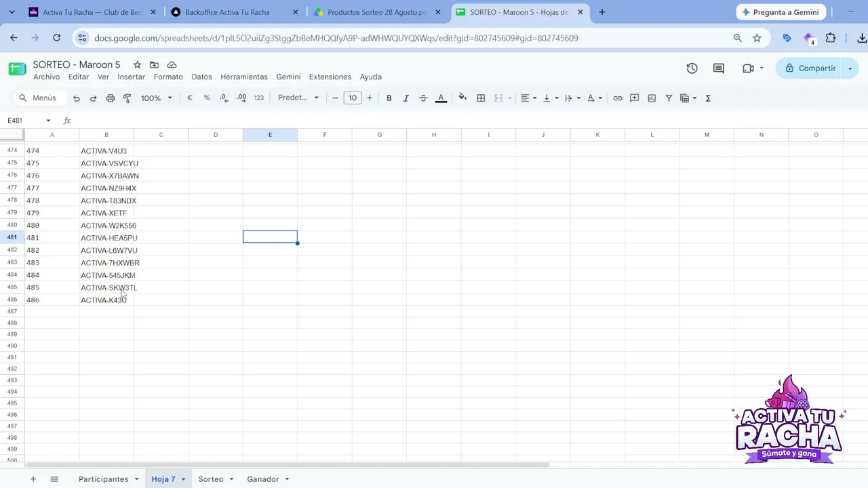Image resolution: width=868 pixels, height=488 pixels.
Task: Switch to Ganador sheet tab
Action: 263,479
